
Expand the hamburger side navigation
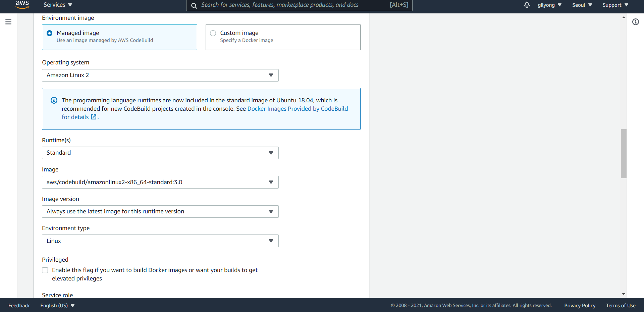point(8,22)
